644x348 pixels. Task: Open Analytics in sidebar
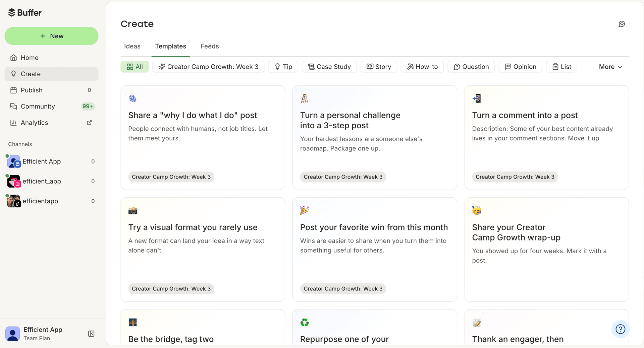pyautogui.click(x=51, y=123)
